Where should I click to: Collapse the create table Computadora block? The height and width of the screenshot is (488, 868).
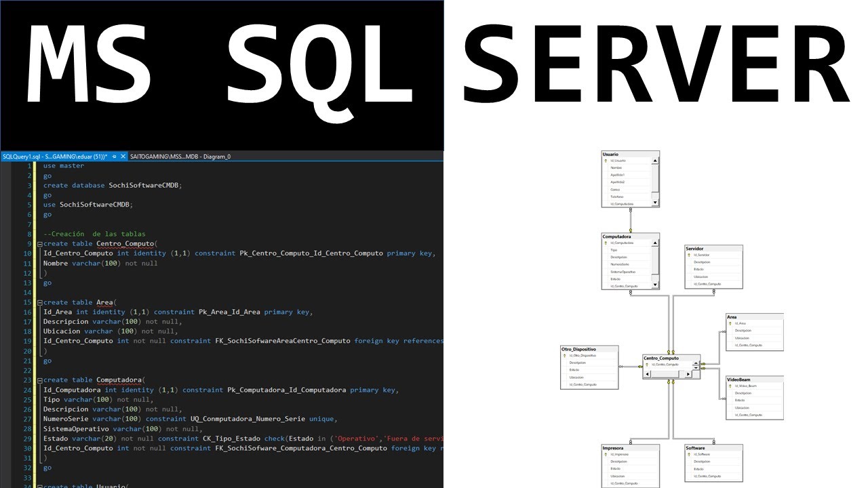(x=39, y=380)
